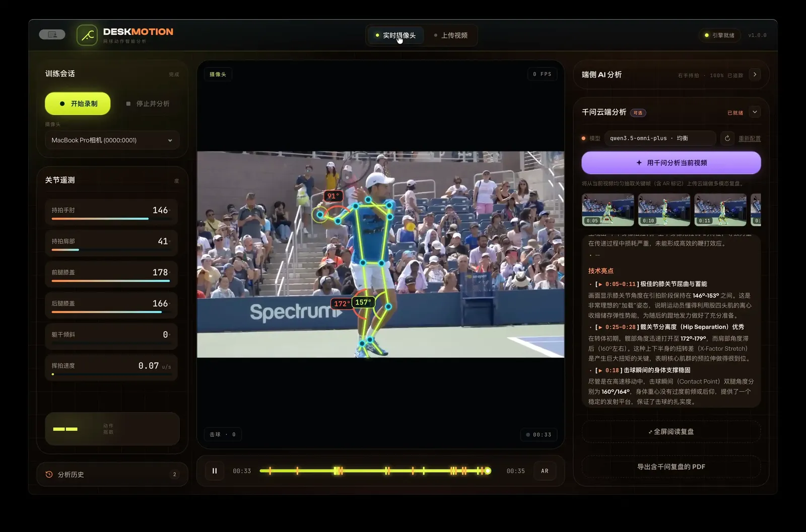The image size is (806, 532).
Task: Click the 全屏阅读复盘 expand icon
Action: 650,432
